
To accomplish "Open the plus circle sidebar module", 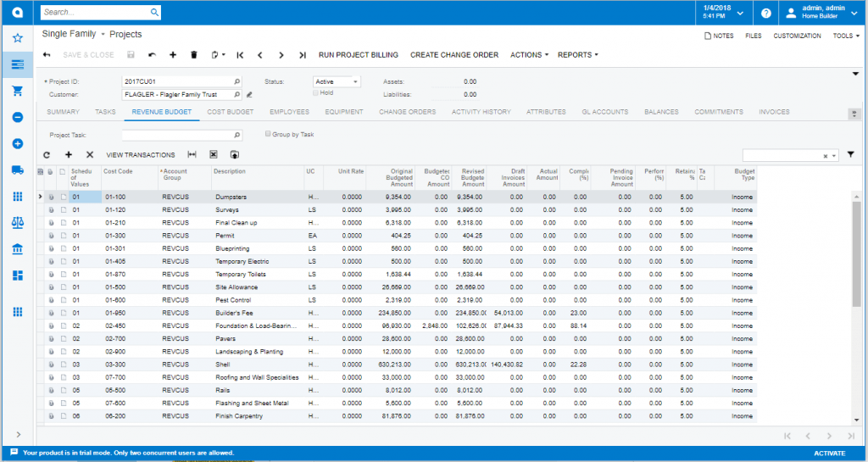I will [18, 144].
